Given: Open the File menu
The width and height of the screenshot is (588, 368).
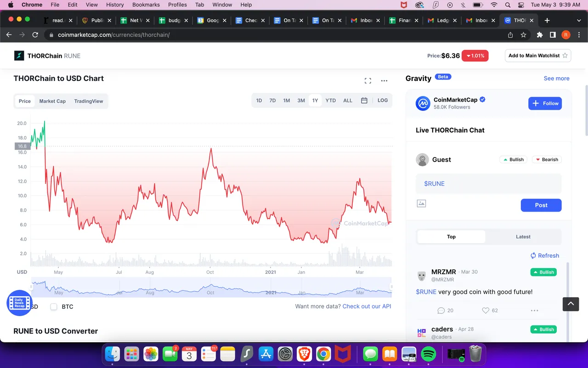Looking at the screenshot, I should [55, 5].
